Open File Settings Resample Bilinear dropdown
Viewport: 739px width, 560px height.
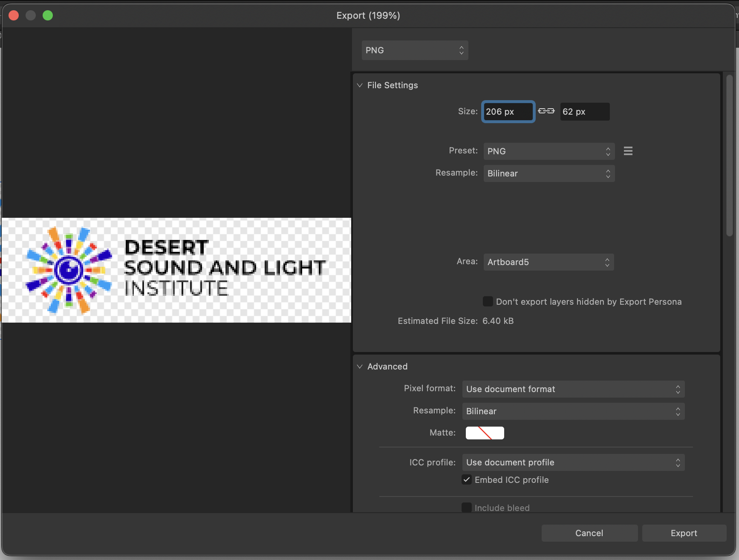(549, 173)
